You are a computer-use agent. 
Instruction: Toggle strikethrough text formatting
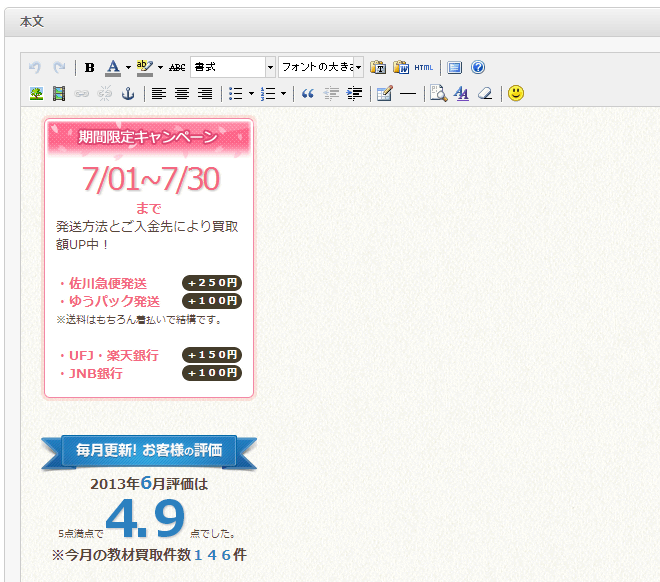177,68
